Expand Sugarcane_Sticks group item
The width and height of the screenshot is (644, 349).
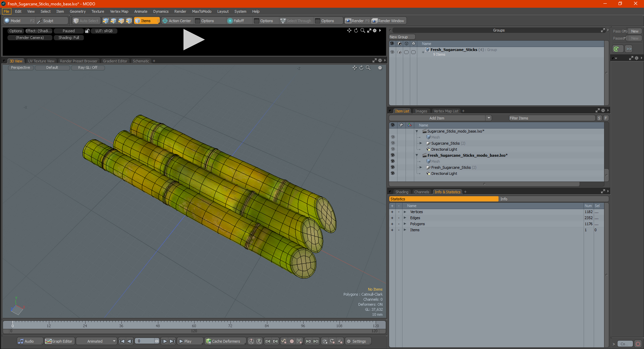421,143
